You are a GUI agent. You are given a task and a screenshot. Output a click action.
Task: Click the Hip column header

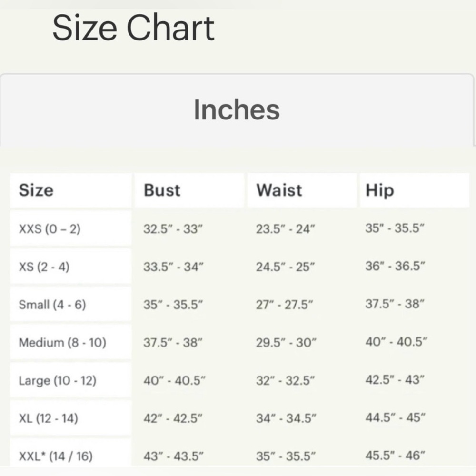(380, 190)
